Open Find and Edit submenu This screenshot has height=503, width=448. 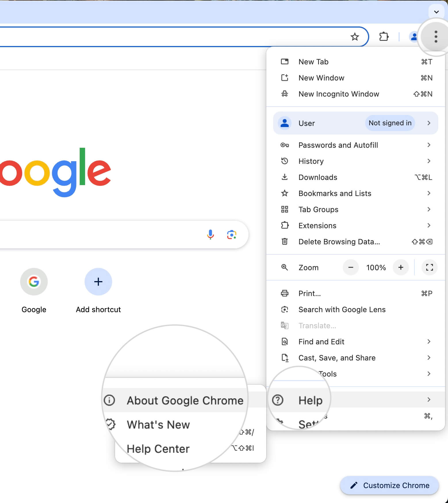(356, 342)
